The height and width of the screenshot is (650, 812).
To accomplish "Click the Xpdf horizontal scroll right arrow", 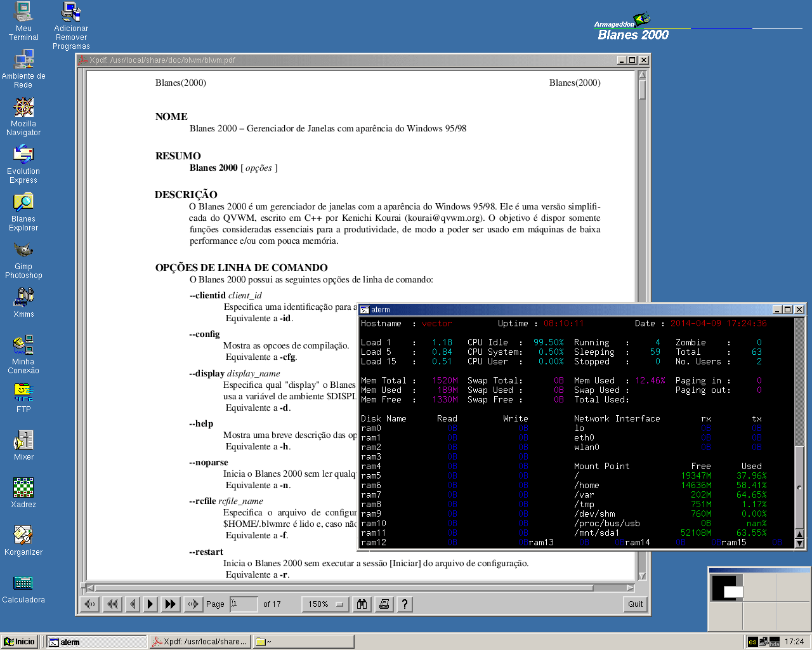I will [630, 588].
